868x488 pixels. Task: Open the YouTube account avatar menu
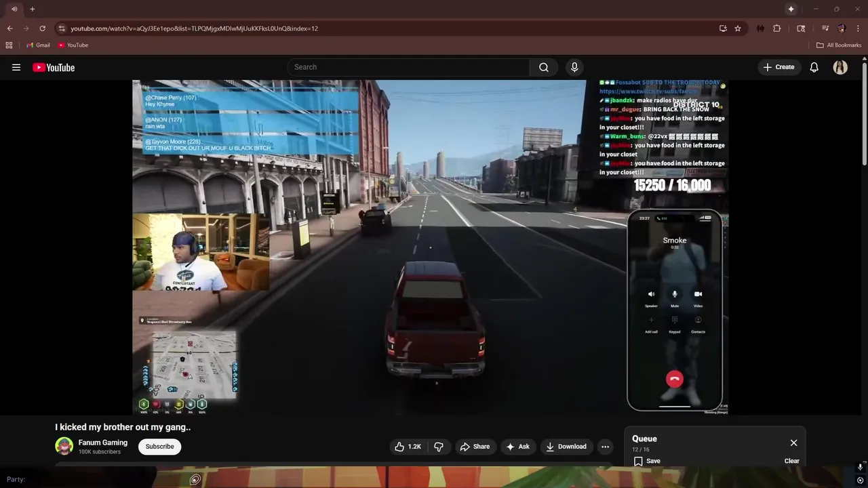click(x=840, y=67)
